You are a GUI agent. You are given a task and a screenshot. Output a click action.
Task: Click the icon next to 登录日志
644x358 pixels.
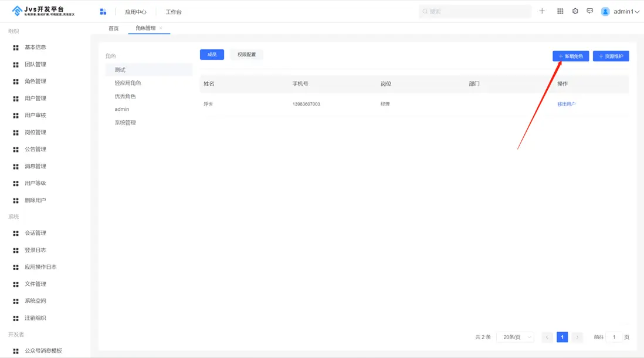coord(16,251)
